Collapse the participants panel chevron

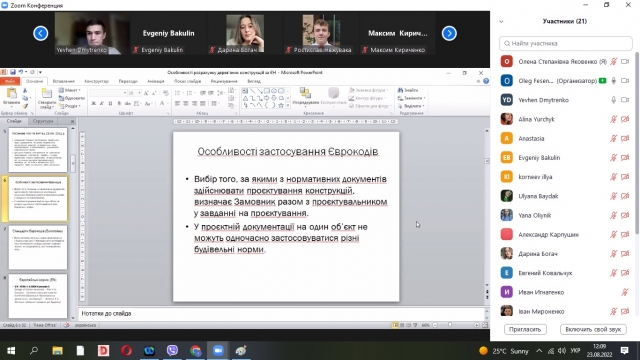pos(501,22)
